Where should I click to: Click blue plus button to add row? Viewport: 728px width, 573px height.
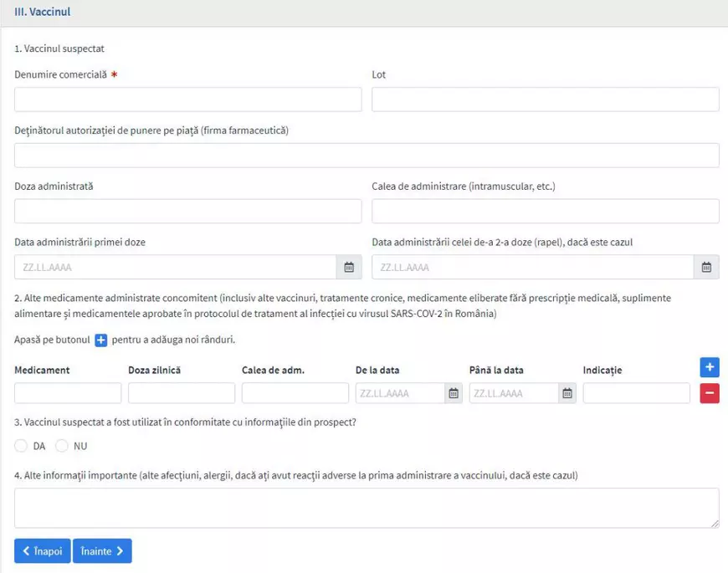coord(710,367)
